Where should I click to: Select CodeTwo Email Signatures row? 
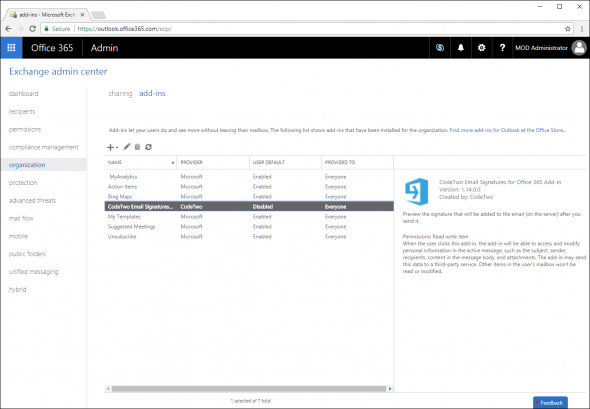pyautogui.click(x=249, y=207)
